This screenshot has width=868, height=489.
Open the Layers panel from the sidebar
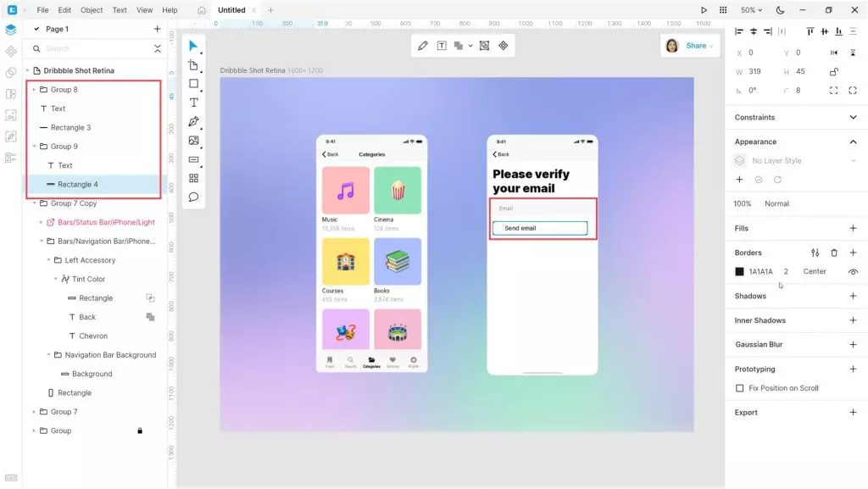pyautogui.click(x=10, y=30)
